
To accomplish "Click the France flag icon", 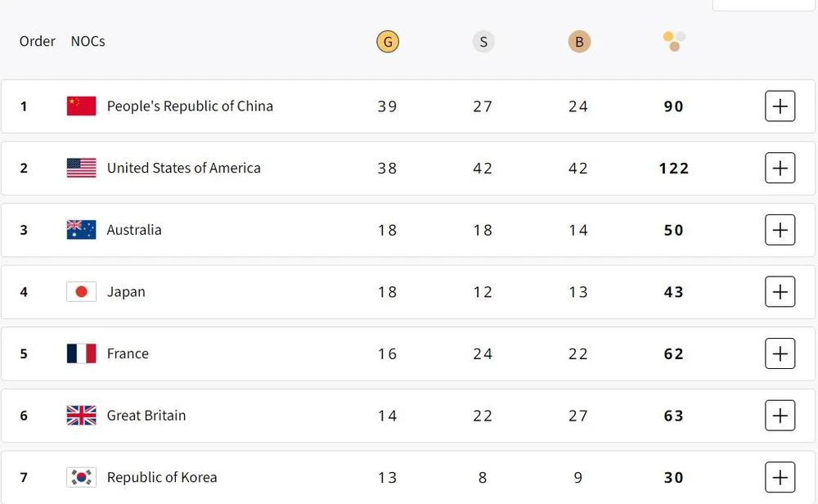I will 81,353.
